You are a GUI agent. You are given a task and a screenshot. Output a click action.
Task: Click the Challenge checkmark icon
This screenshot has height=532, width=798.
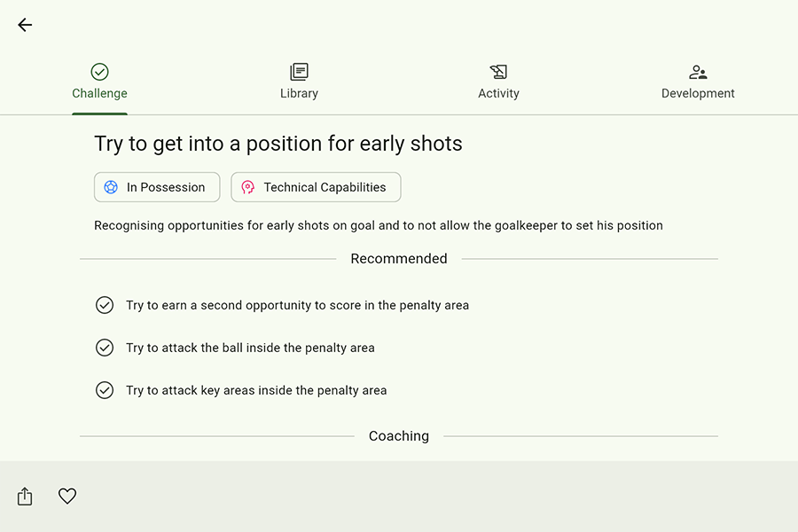tap(99, 72)
